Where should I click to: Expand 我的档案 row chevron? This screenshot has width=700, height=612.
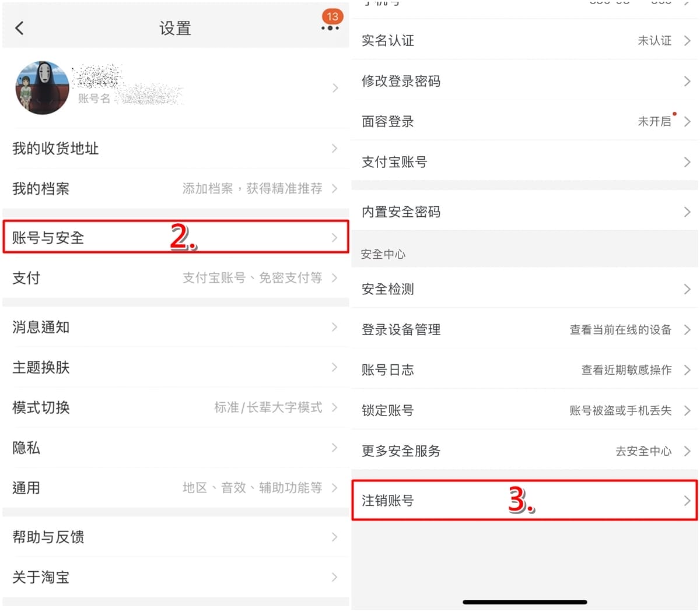coord(334,188)
